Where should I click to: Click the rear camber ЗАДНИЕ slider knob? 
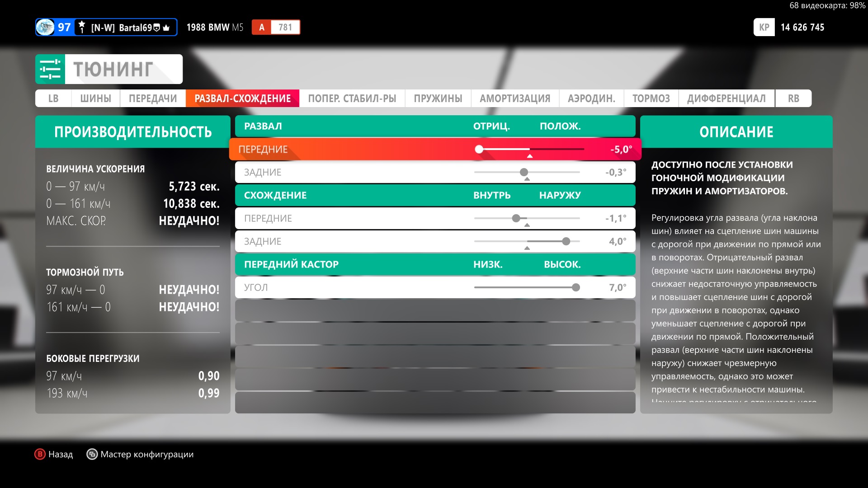point(524,172)
